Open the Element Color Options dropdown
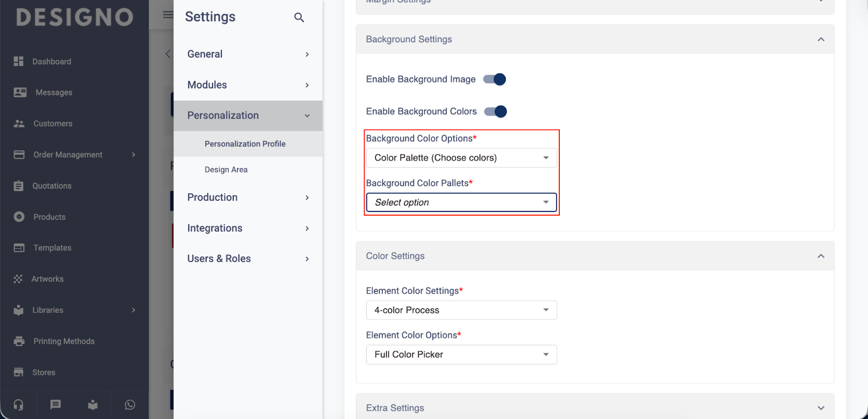The image size is (868, 419). point(461,354)
